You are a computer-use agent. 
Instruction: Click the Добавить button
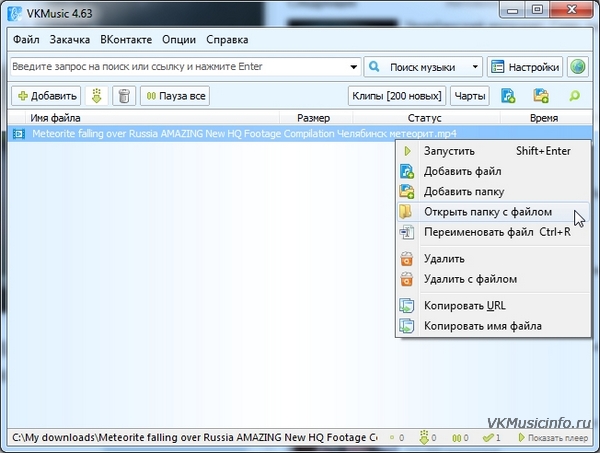coord(46,96)
